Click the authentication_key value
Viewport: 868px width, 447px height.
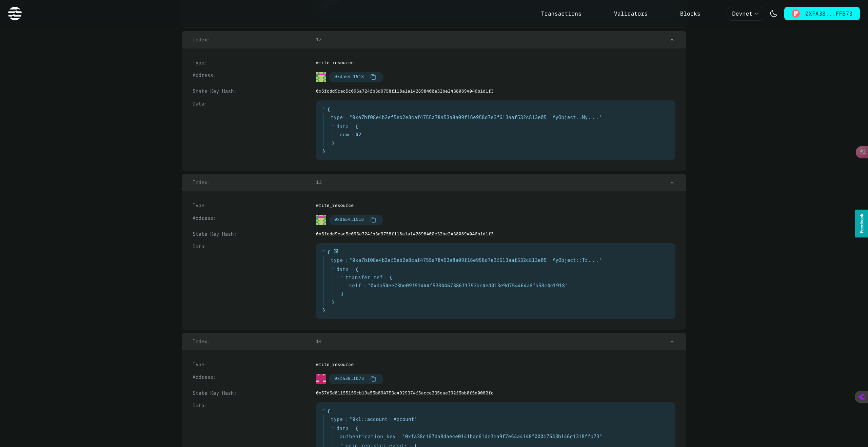pos(502,437)
